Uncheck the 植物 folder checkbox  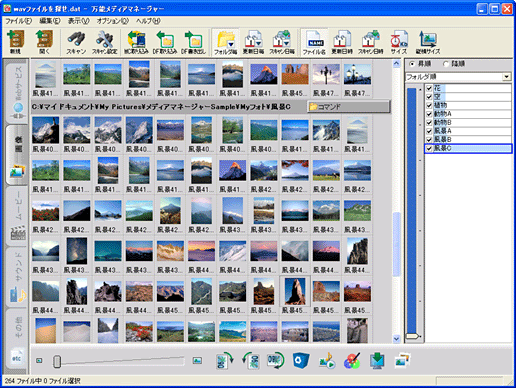pyautogui.click(x=429, y=105)
